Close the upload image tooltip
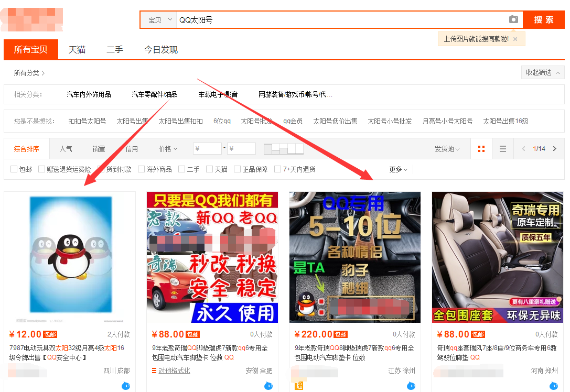The height and width of the screenshot is (392, 570). pyautogui.click(x=515, y=39)
